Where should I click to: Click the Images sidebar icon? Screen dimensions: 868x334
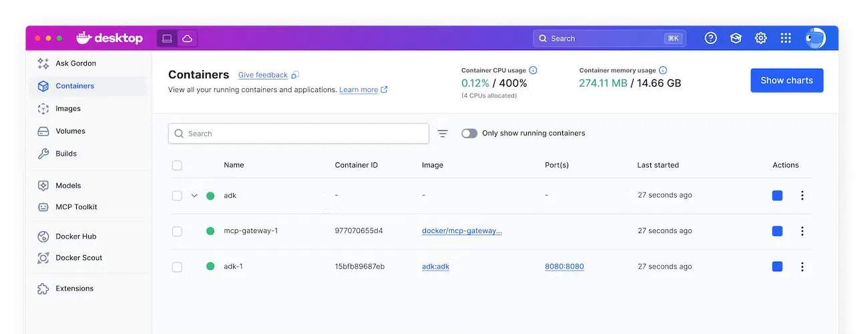coord(43,109)
